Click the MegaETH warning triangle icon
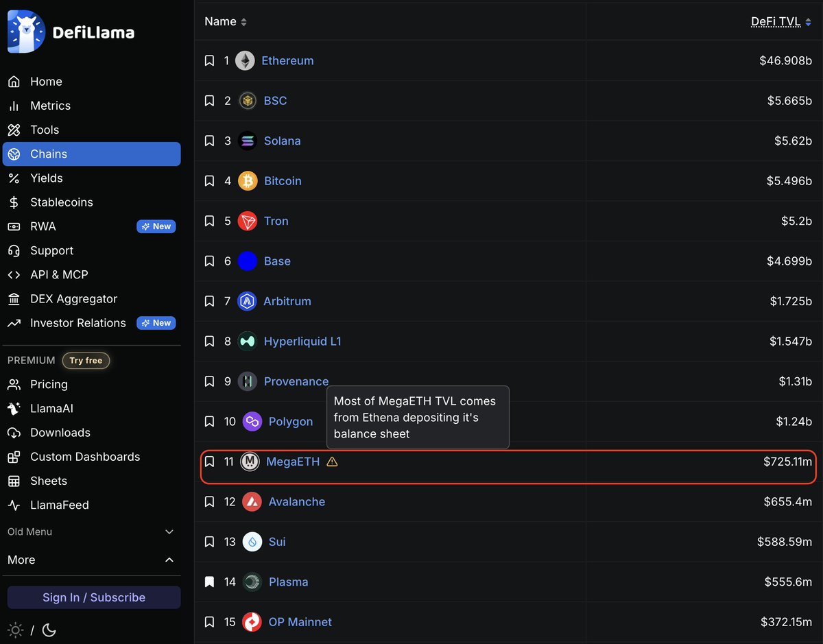 click(332, 462)
